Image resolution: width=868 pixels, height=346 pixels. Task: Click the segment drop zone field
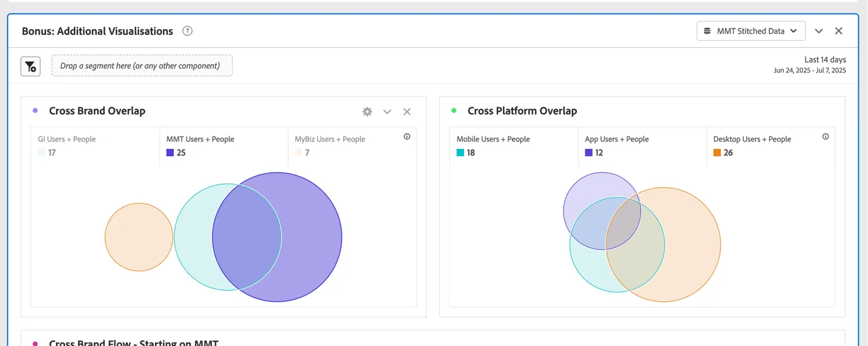tap(142, 66)
